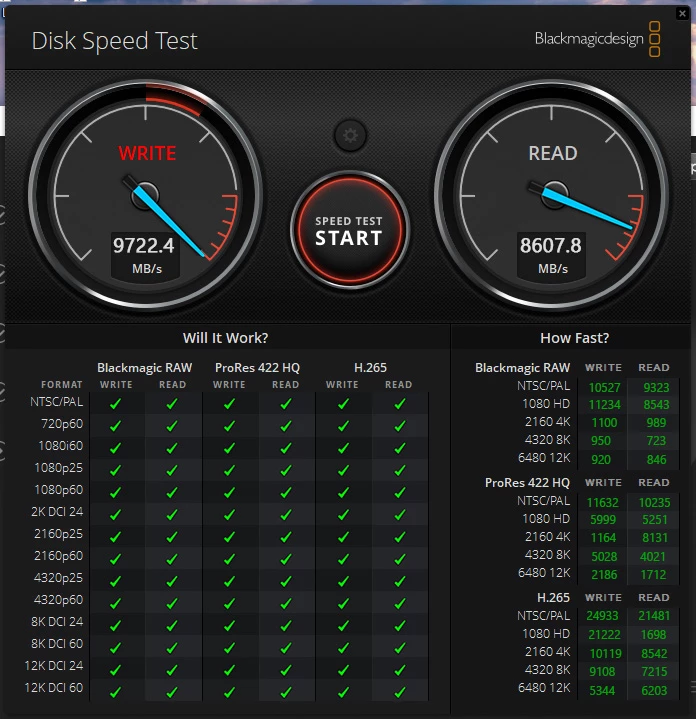Screen dimensions: 696x719
Task: Click 8K DCI 24 Blackmagic RAW read checkmark
Action: point(172,624)
